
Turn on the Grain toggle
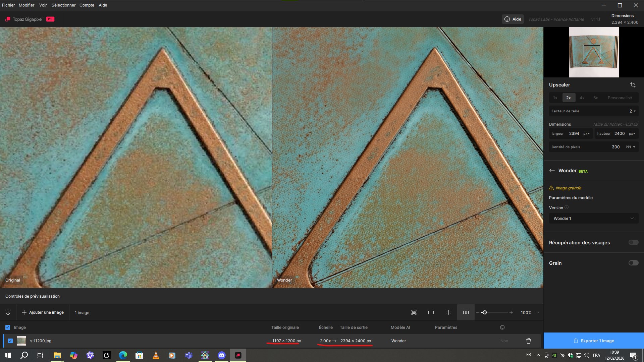(633, 263)
